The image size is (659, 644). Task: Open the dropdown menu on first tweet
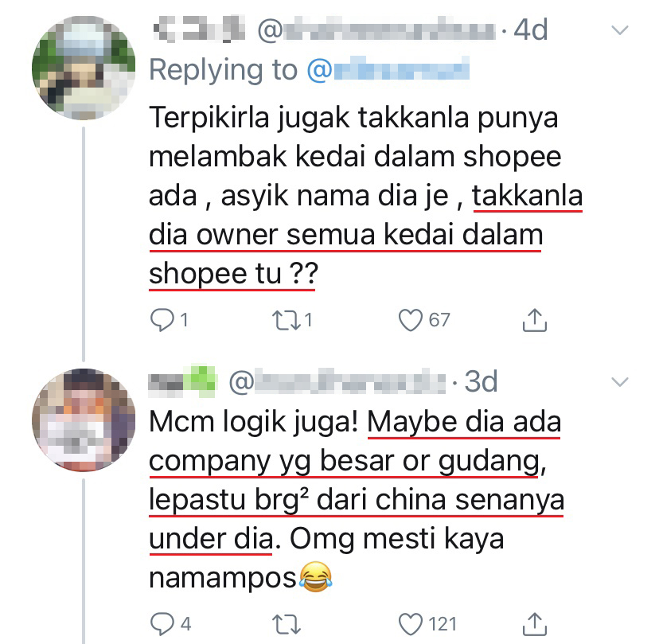pos(621,31)
